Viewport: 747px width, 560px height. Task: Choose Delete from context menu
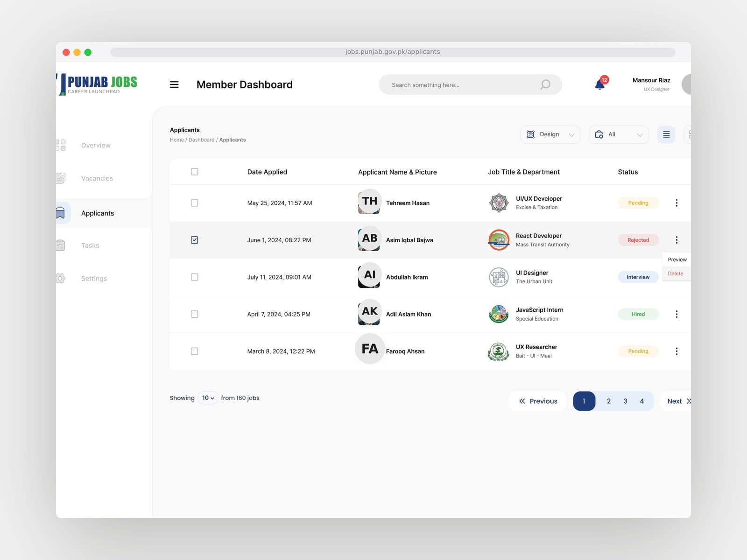pos(676,273)
